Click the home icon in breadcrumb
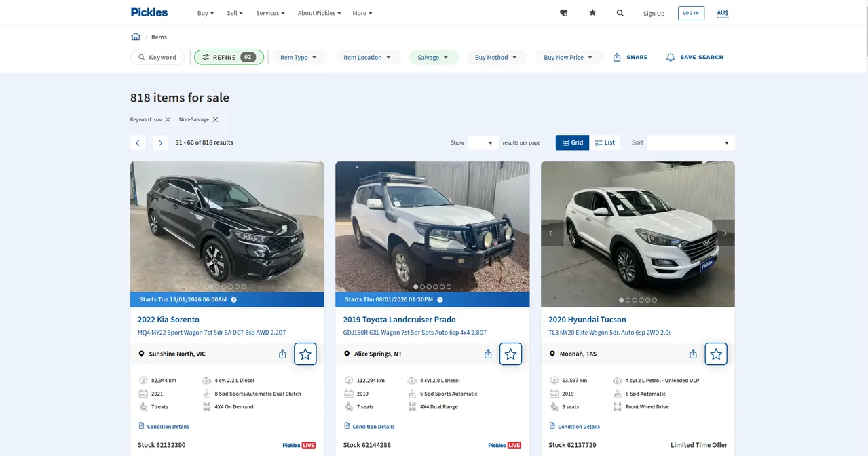Image resolution: width=868 pixels, height=456 pixels. (x=136, y=37)
